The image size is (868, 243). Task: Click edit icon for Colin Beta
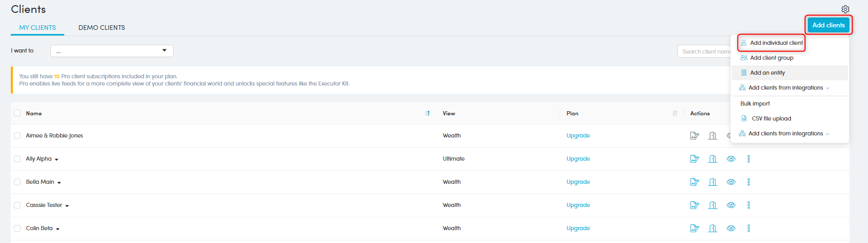[x=694, y=228]
